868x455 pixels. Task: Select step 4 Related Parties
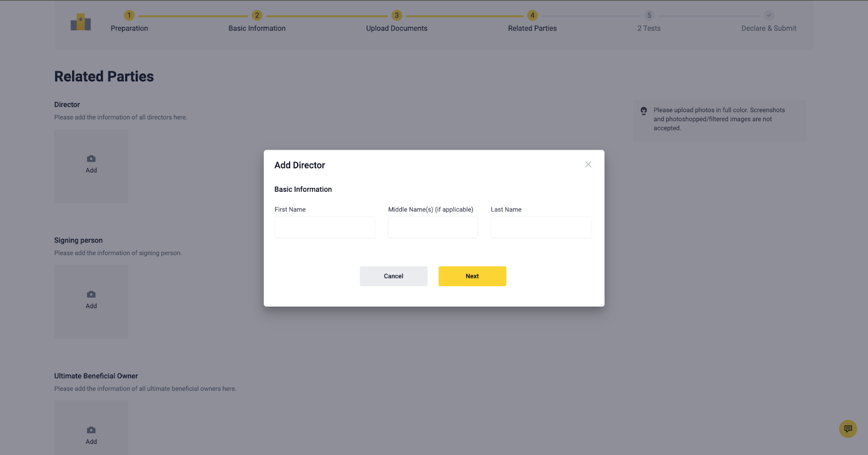[532, 15]
